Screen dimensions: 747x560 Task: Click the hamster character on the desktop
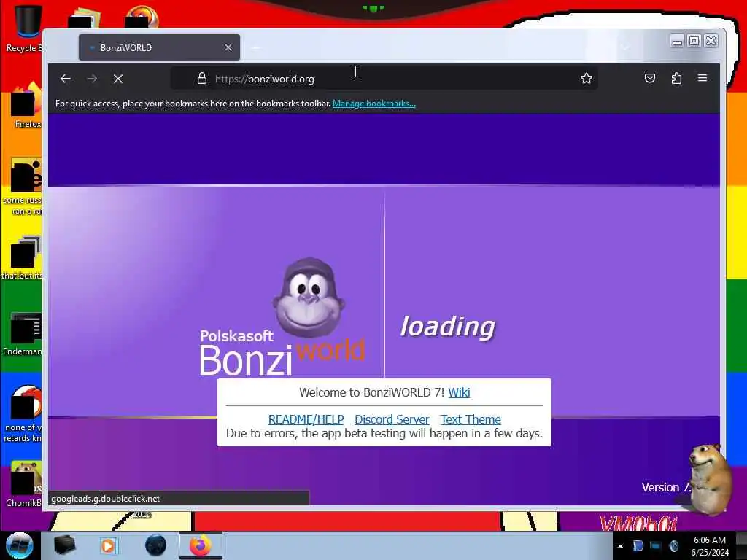710,478
